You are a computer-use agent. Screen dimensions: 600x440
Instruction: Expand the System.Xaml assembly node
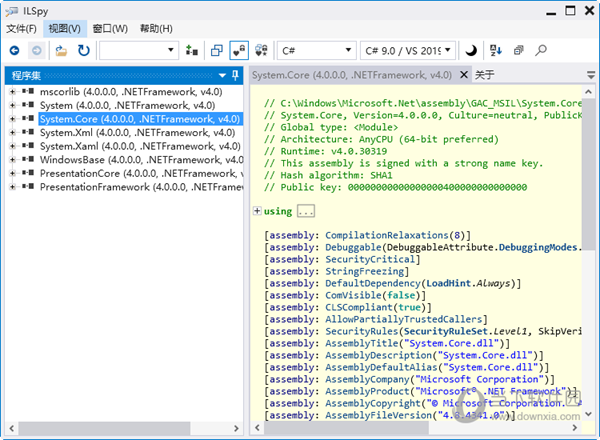(12, 146)
